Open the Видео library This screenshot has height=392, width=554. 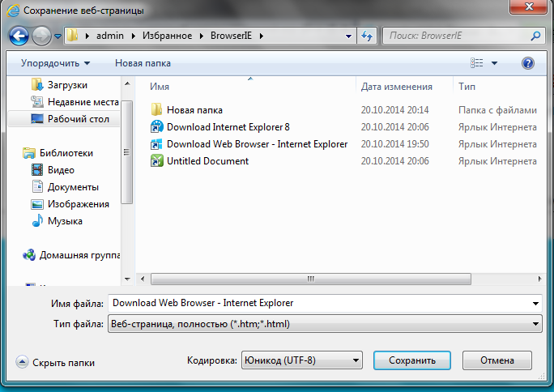(x=61, y=170)
